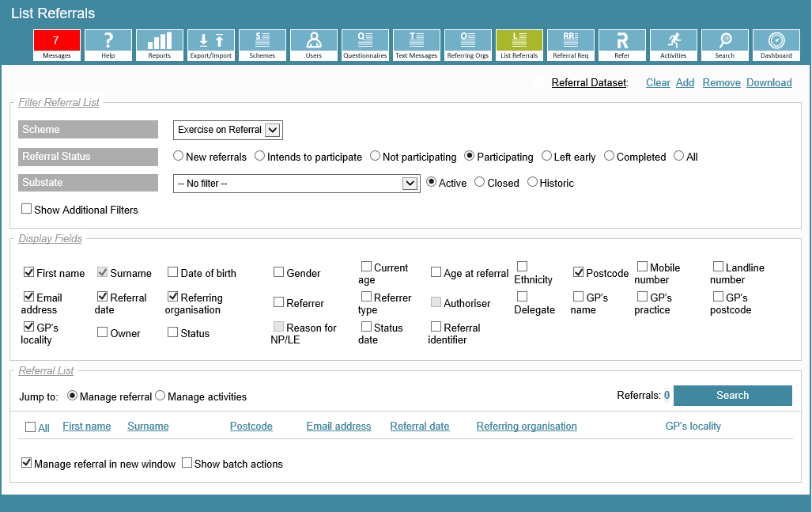Image resolution: width=812 pixels, height=512 pixels.
Task: Uncheck the Referring organisation display field
Action: point(173,297)
